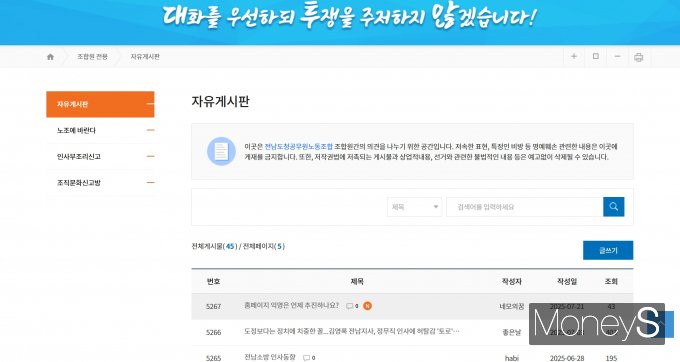Click the printer icon
This screenshot has width=680, height=362.
click(638, 57)
